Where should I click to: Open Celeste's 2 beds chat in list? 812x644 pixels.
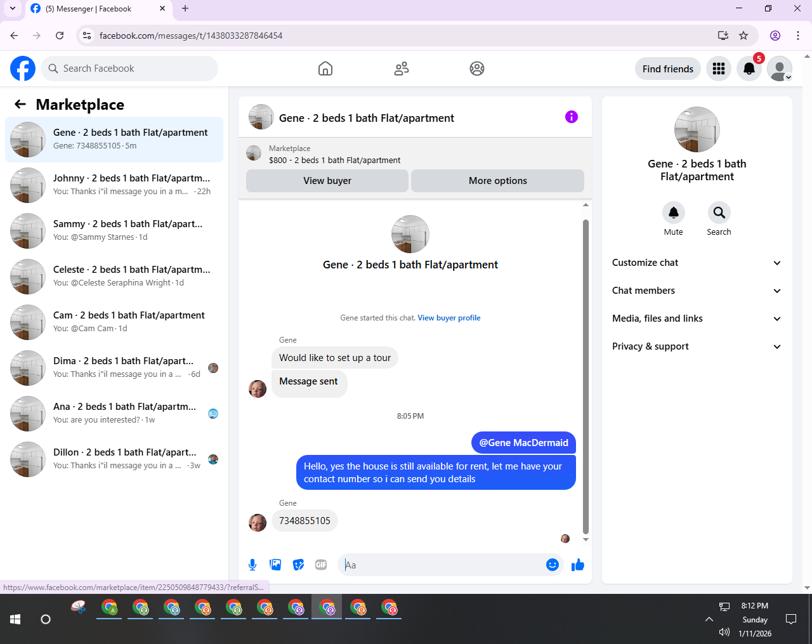[x=114, y=277]
